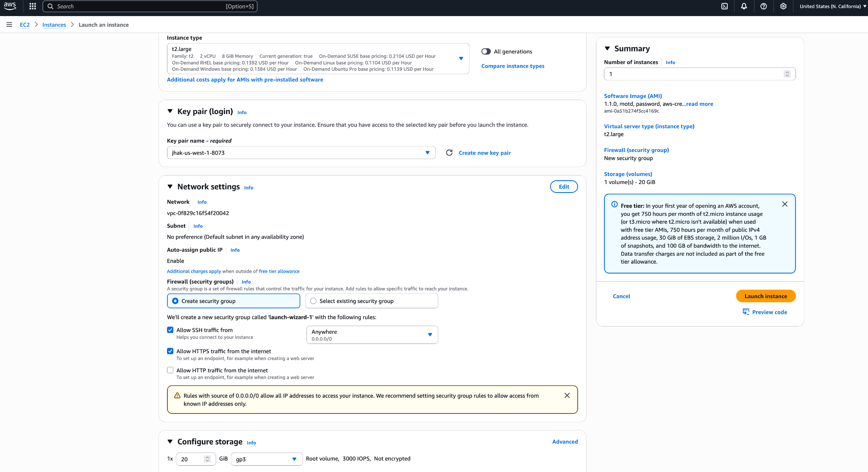
Task: Toggle the All generations switch
Action: pyautogui.click(x=486, y=51)
